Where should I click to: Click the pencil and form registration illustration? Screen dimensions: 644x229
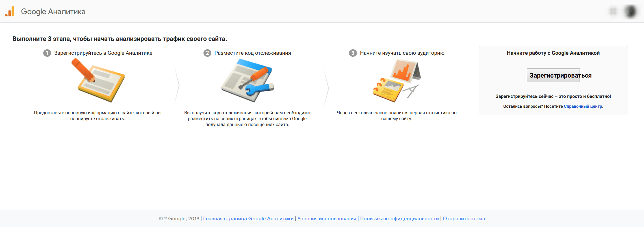[x=98, y=80]
